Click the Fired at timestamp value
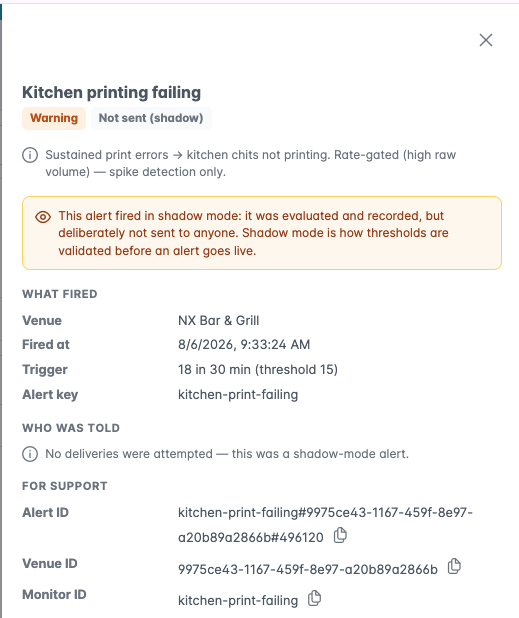This screenshot has height=618, width=519. pyautogui.click(x=244, y=344)
